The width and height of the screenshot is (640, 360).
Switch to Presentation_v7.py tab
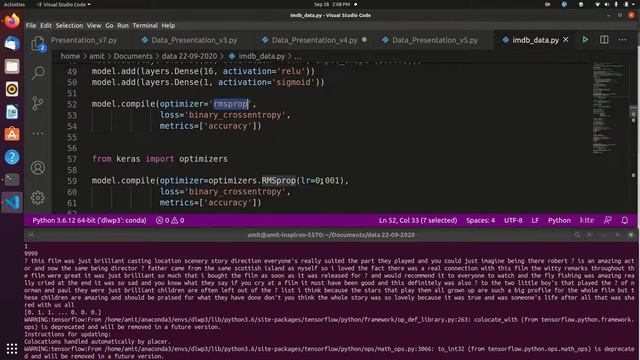pos(84,40)
